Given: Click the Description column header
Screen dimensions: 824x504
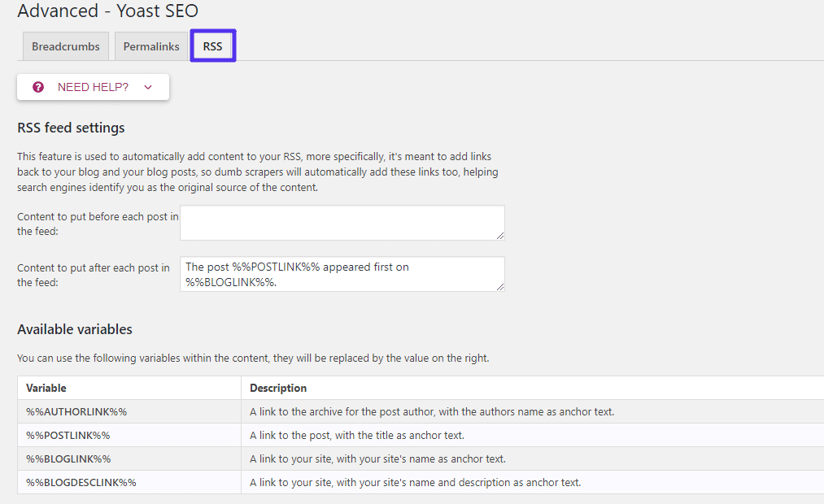Looking at the screenshot, I should [x=278, y=388].
